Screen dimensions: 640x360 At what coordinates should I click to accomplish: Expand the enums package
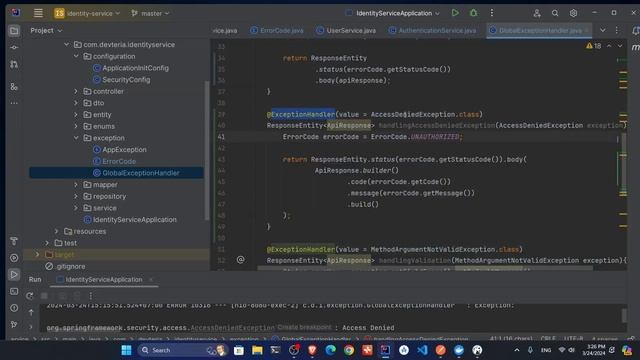click(76, 126)
